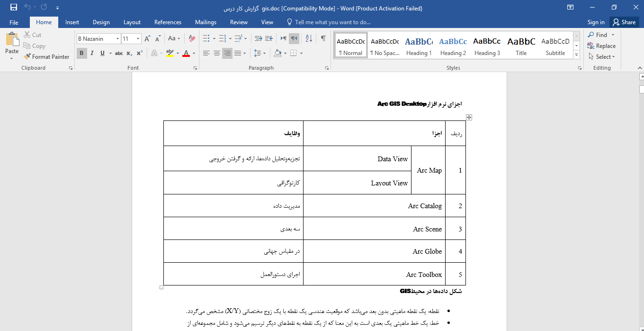The image size is (644, 331).
Task: Cut the selected text
Action: (32, 35)
